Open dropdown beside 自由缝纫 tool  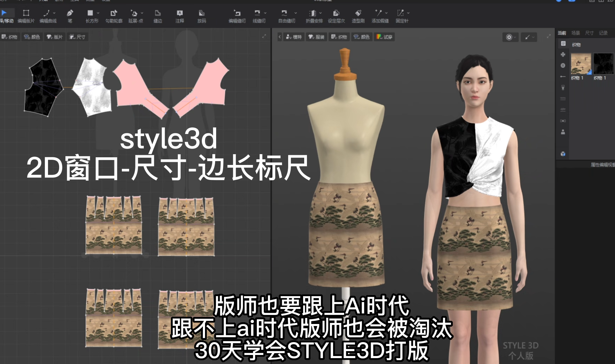(x=296, y=13)
